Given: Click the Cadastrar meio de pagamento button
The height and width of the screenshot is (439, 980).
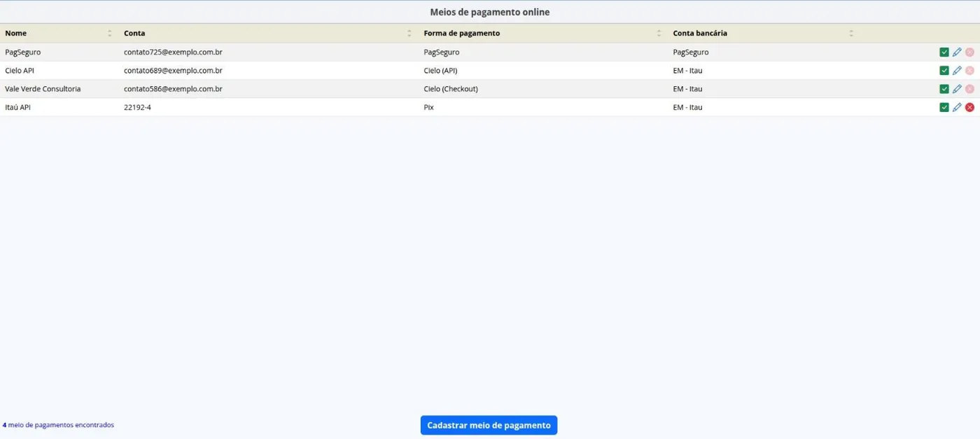Looking at the screenshot, I should coord(489,425).
